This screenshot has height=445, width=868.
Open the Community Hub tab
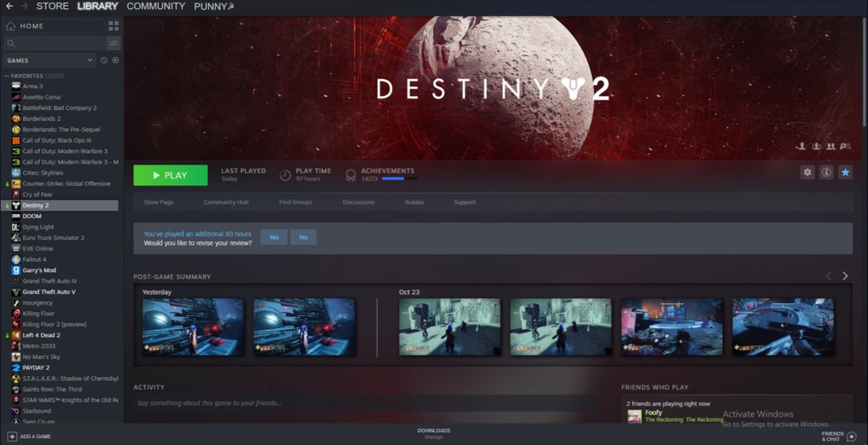(226, 202)
